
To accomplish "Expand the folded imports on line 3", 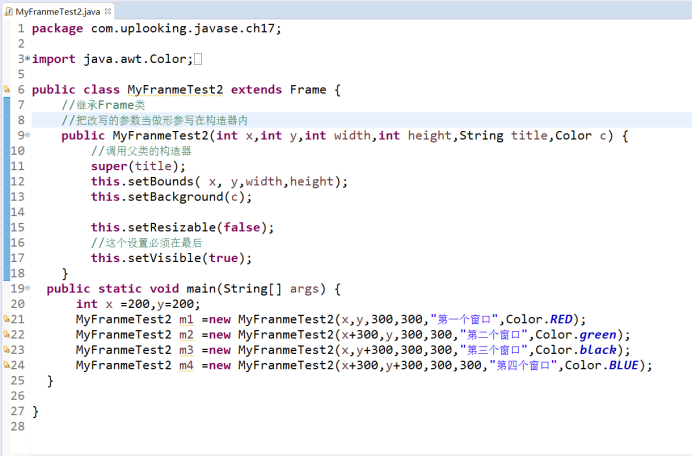I will [28, 58].
